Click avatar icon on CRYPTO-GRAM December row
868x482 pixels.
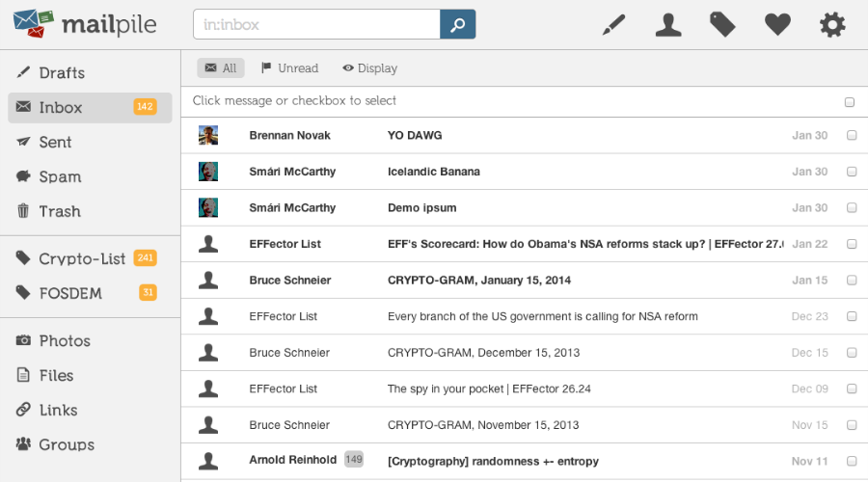208,353
